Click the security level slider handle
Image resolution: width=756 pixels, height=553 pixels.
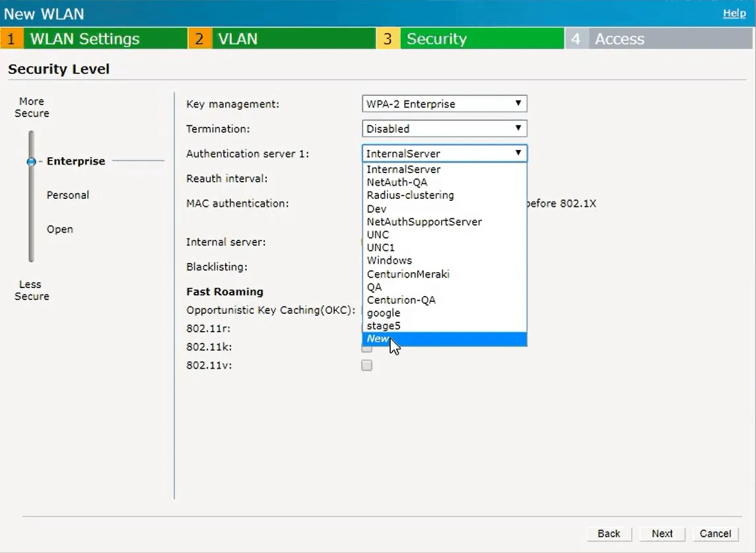[x=31, y=161]
